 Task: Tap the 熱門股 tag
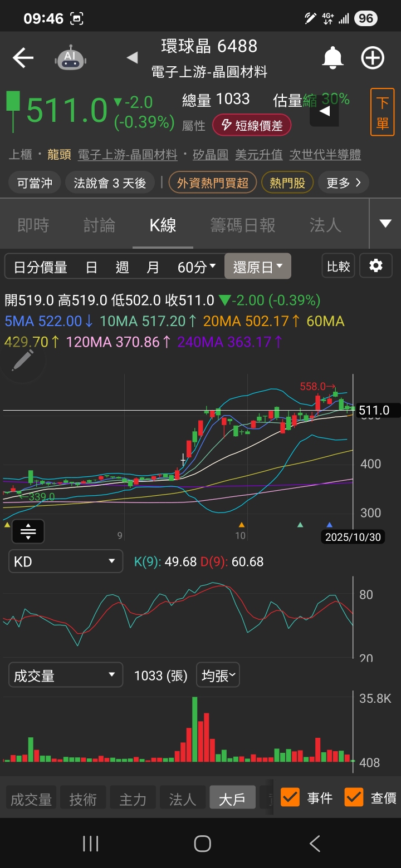click(287, 183)
